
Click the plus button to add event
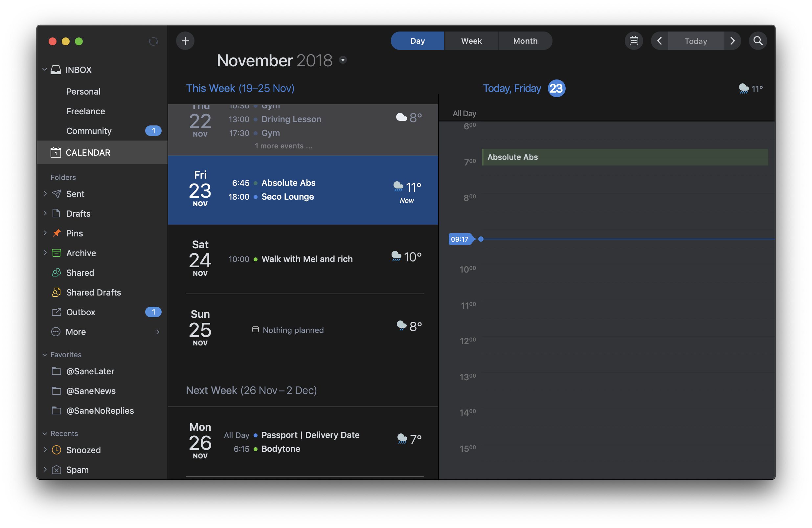185,41
